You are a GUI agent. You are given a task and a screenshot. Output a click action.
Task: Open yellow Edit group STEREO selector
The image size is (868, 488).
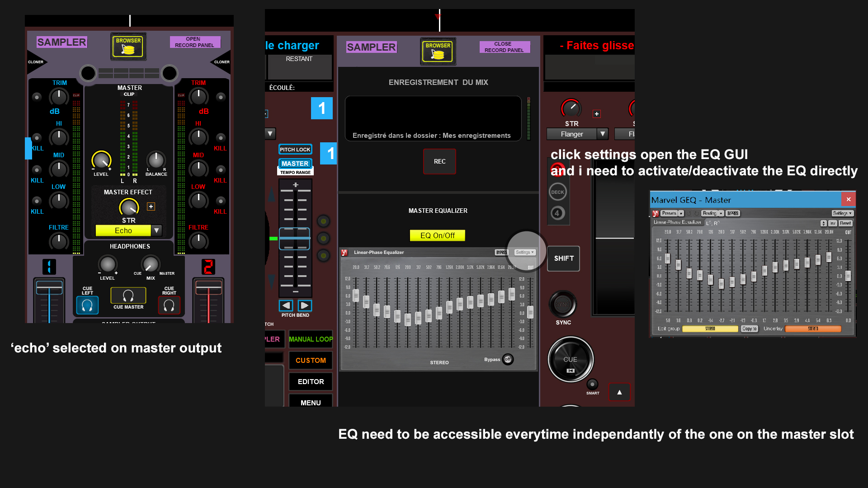[710, 329]
